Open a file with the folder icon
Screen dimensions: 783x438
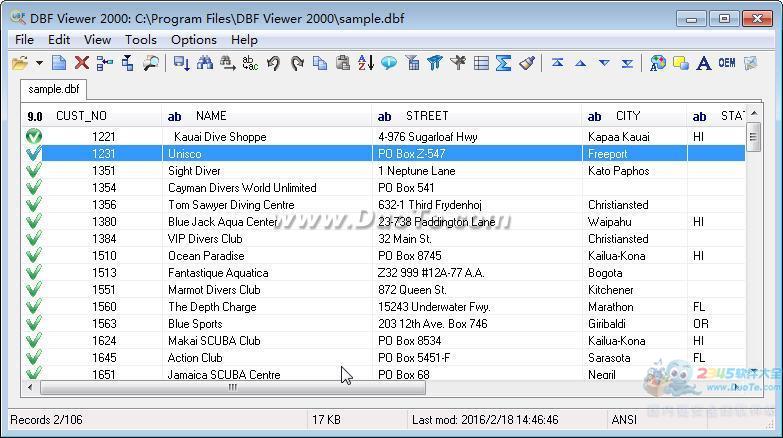(x=20, y=63)
